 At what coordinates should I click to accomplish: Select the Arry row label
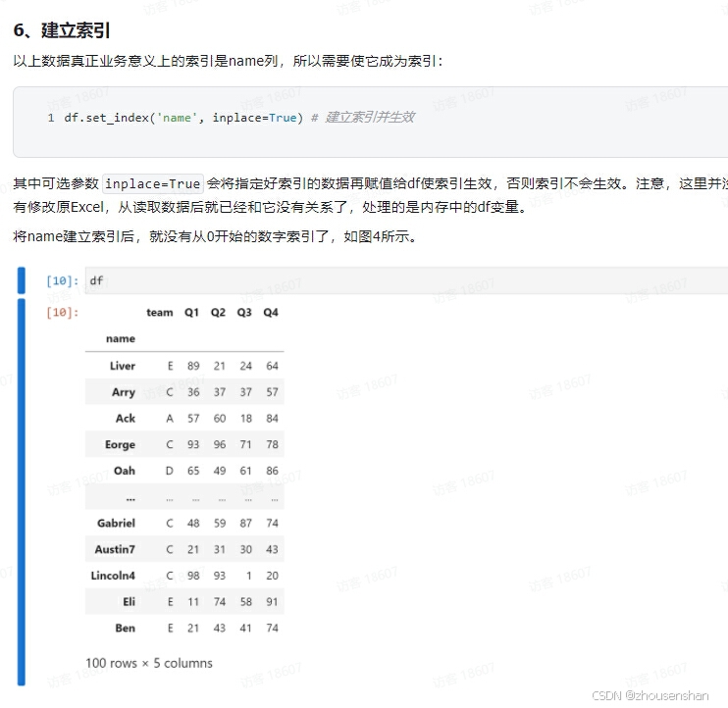(x=124, y=392)
